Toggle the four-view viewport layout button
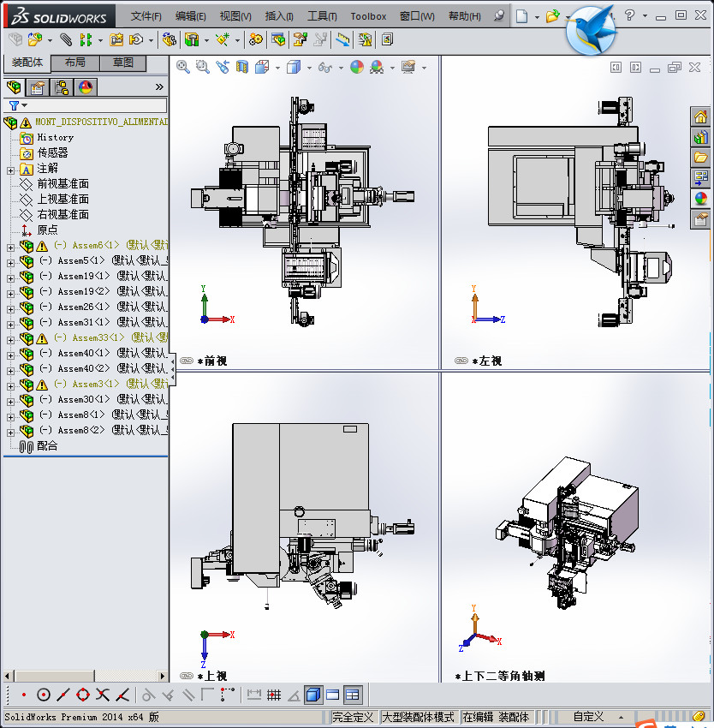 pos(352,695)
